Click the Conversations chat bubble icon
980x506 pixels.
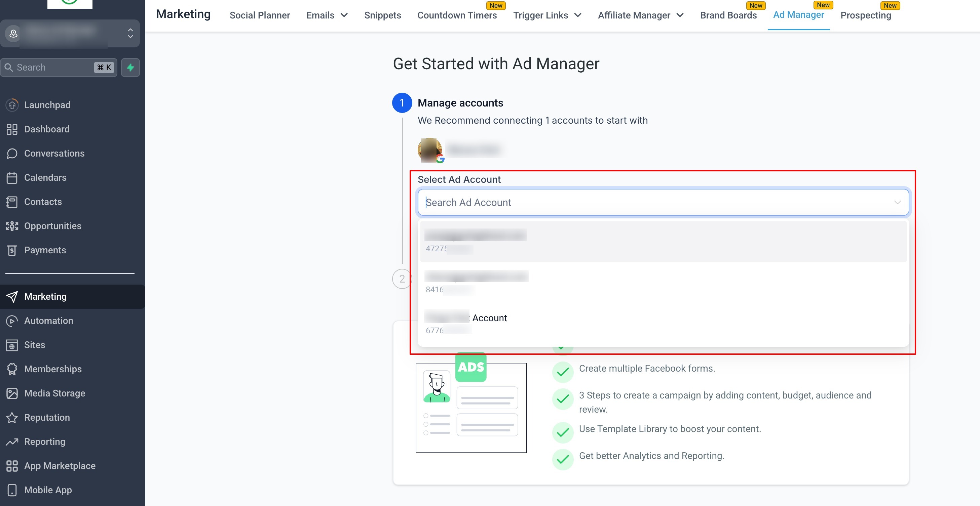click(12, 153)
